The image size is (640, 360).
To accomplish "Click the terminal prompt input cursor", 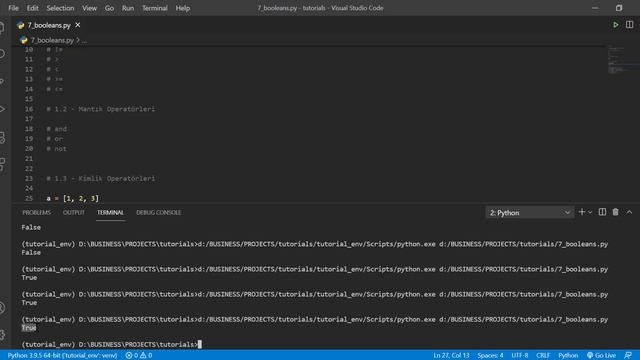I will point(200,344).
